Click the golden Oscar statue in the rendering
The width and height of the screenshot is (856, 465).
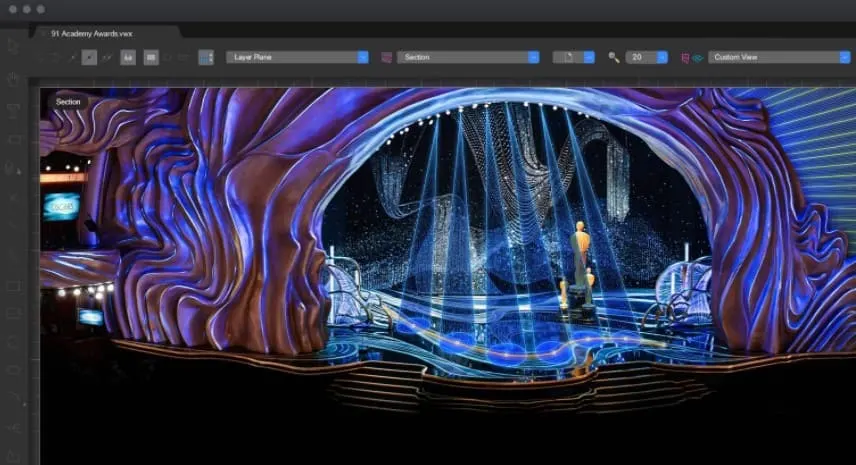tap(580, 254)
